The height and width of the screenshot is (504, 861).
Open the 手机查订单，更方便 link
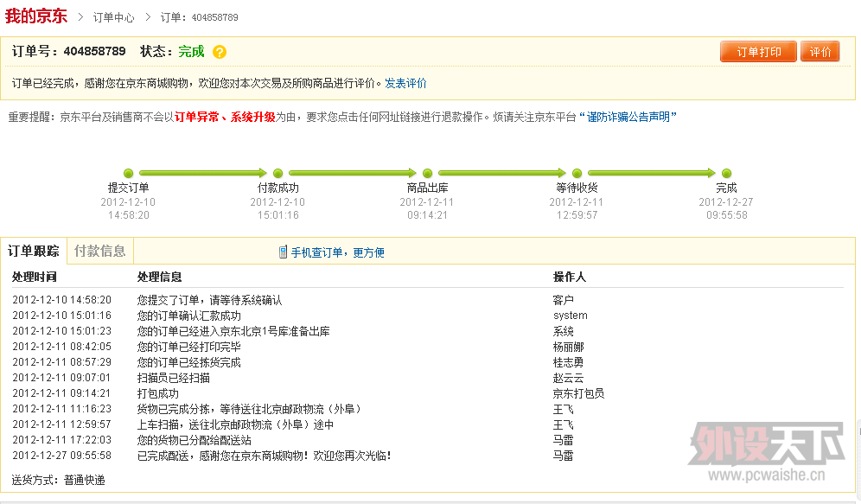point(337,252)
